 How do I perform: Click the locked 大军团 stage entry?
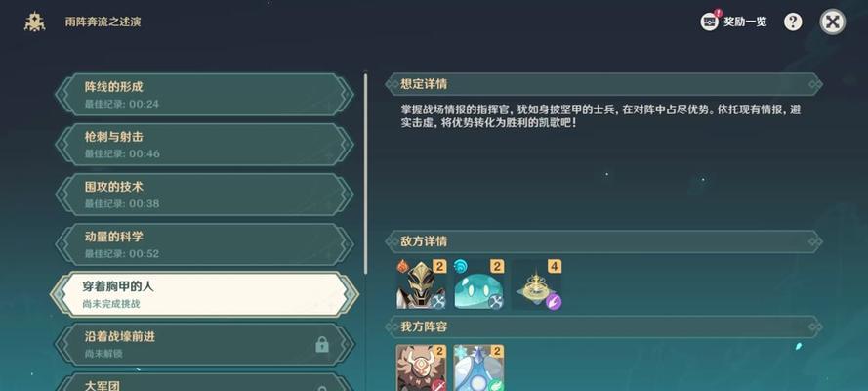(204, 383)
